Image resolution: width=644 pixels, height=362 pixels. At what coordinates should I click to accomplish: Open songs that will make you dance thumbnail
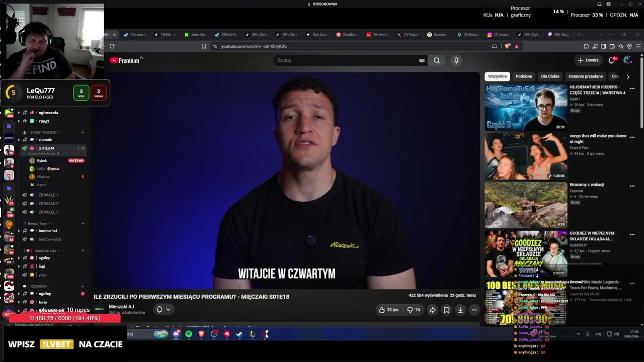click(x=526, y=156)
